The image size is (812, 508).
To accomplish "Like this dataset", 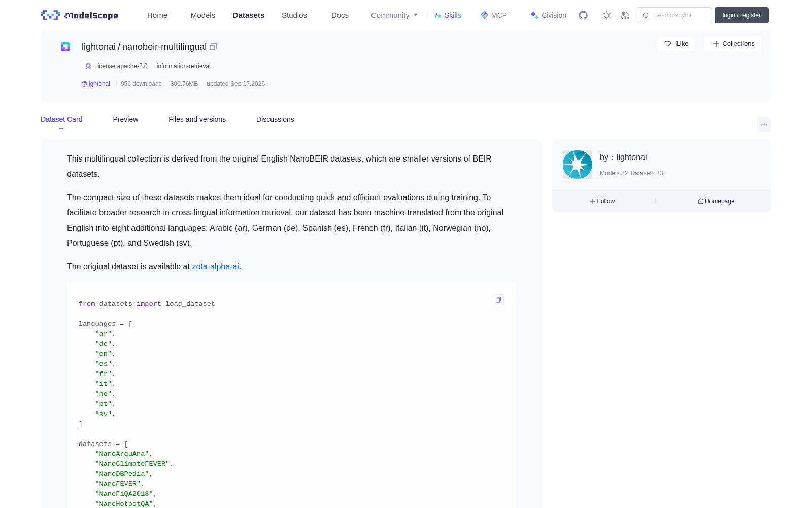I will (675, 44).
